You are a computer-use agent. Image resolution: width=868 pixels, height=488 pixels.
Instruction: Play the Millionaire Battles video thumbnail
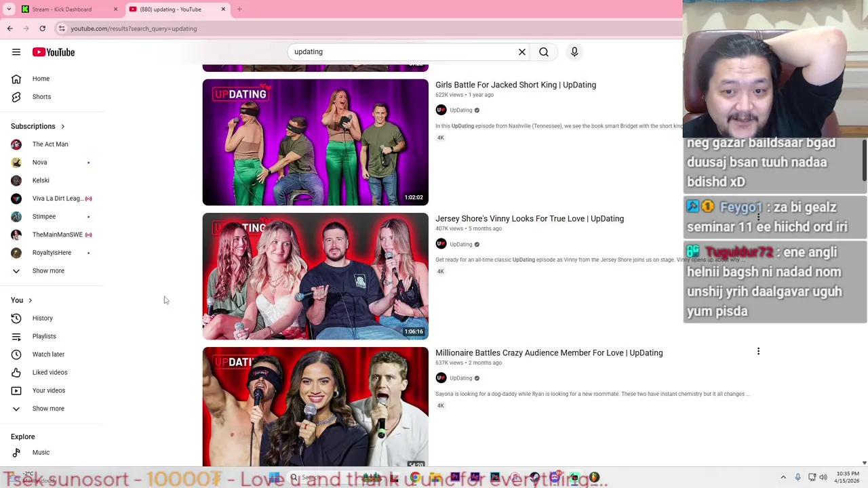[x=315, y=407]
